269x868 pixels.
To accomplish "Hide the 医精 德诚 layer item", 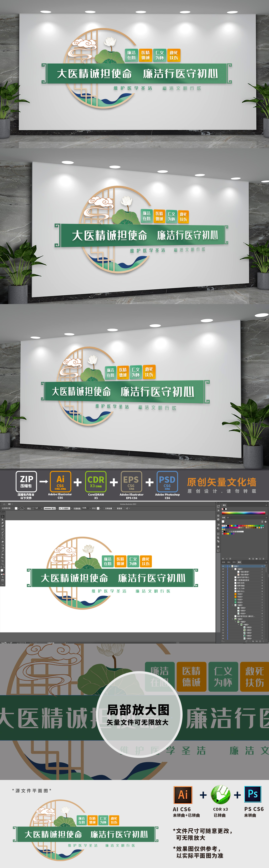I will click(223, 586).
